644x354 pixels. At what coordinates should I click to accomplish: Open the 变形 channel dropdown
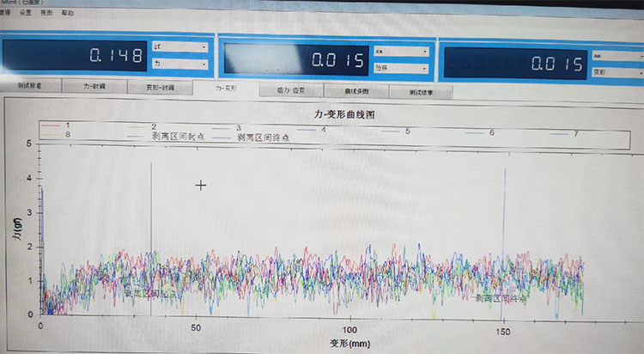(615, 73)
